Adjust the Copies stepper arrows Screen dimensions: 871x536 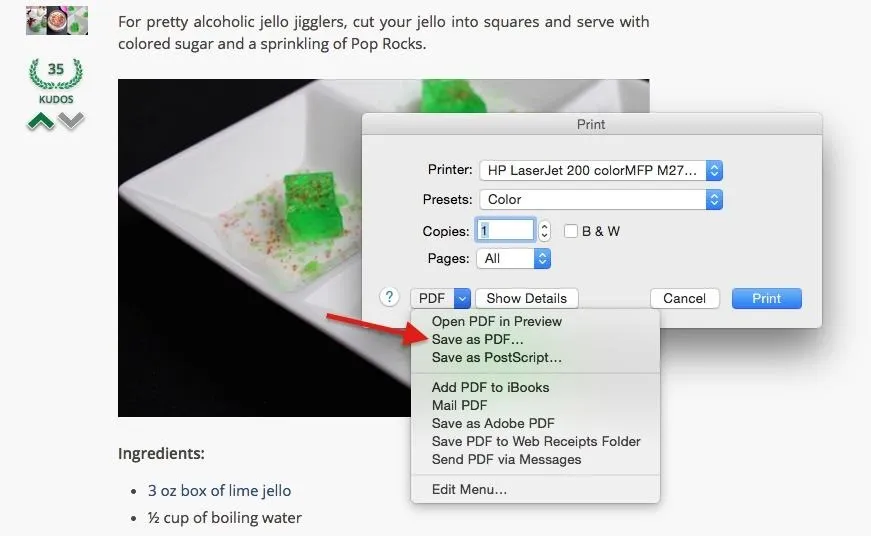click(545, 231)
